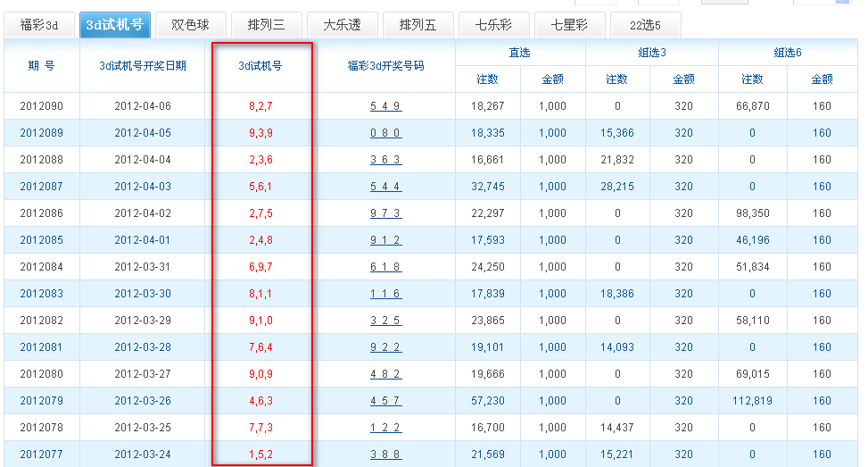Click 组选6 count 112,819
The width and height of the screenshot is (868, 467).
[752, 401]
